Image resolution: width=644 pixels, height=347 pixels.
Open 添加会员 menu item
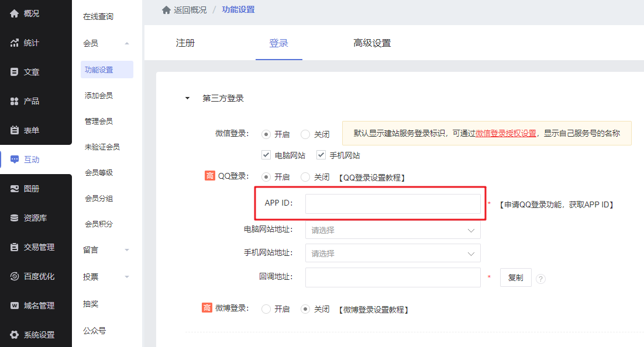99,96
